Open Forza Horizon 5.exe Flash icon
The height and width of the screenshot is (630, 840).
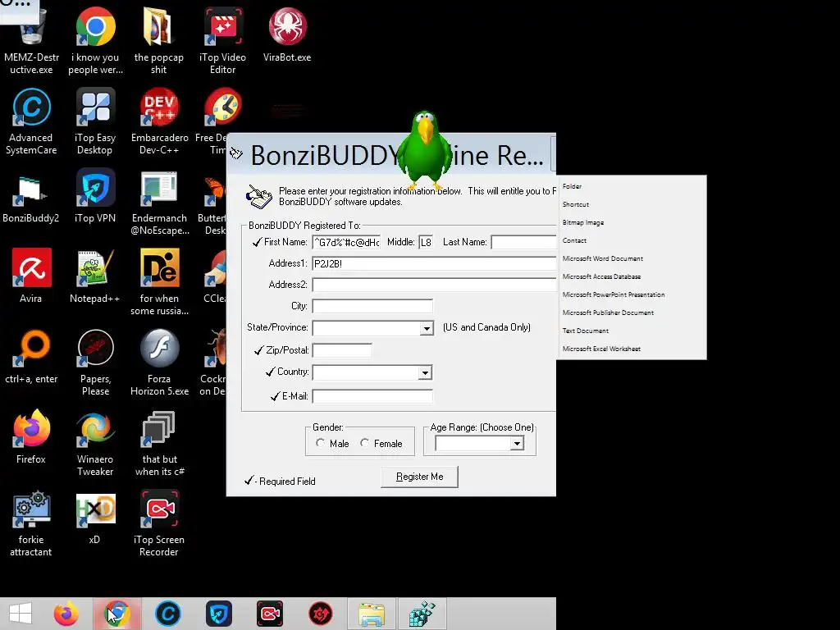pyautogui.click(x=159, y=362)
